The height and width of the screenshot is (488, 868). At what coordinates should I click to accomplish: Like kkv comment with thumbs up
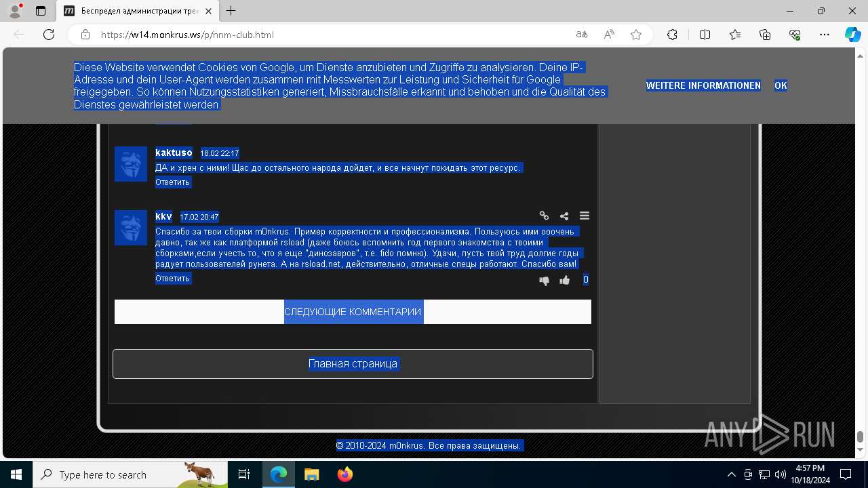tap(565, 280)
